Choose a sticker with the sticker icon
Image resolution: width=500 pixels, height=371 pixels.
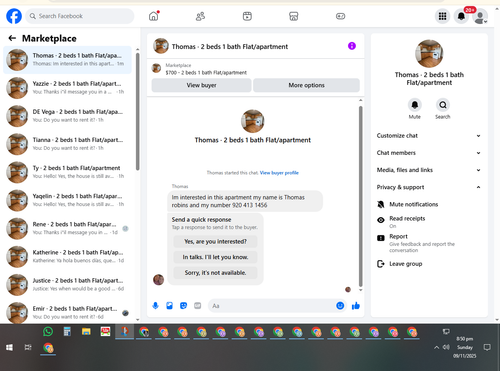click(x=183, y=306)
